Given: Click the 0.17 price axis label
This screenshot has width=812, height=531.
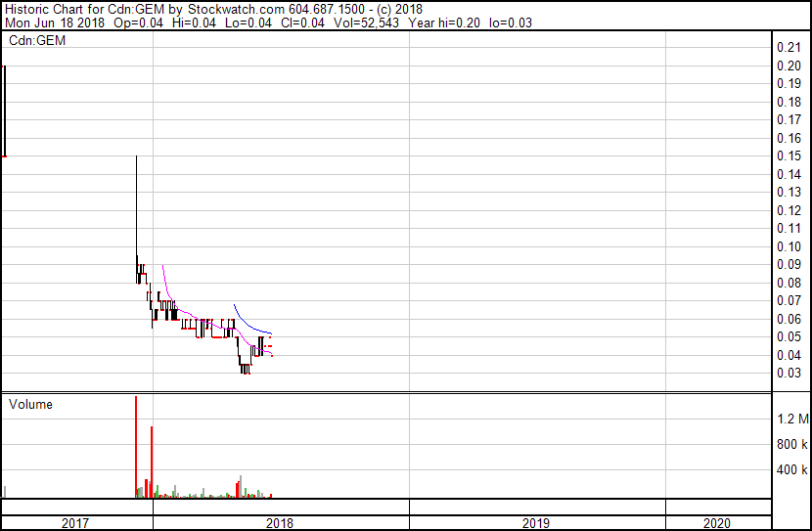Looking at the screenshot, I should coord(789,119).
